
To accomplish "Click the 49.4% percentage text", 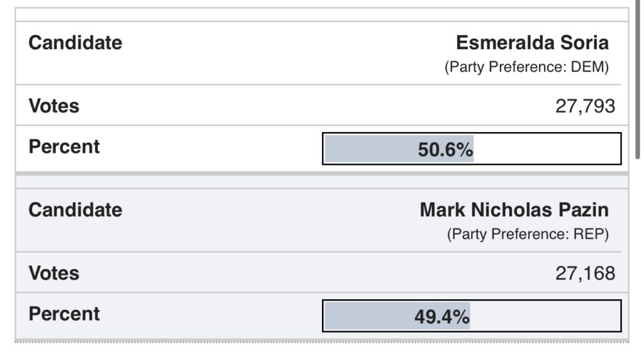I will 442,317.
